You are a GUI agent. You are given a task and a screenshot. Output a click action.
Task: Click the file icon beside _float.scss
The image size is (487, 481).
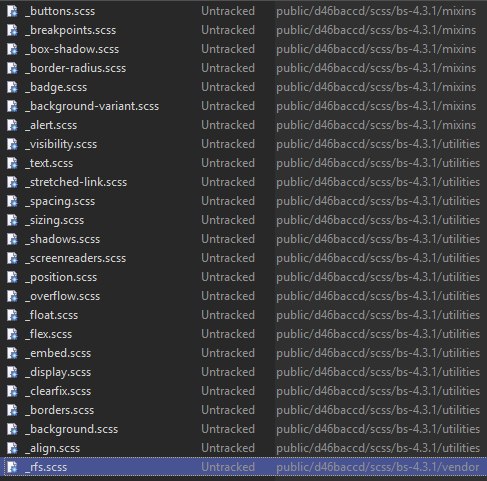(12, 315)
